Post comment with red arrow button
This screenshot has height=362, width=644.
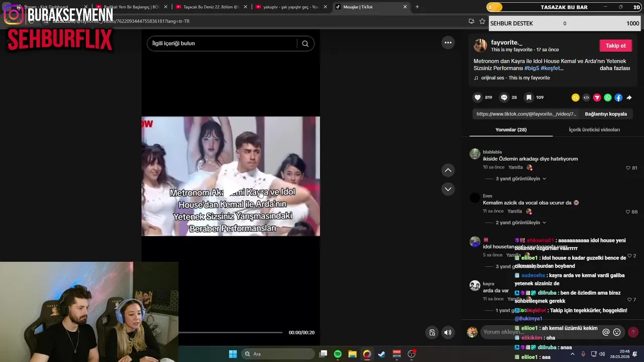[633, 332]
